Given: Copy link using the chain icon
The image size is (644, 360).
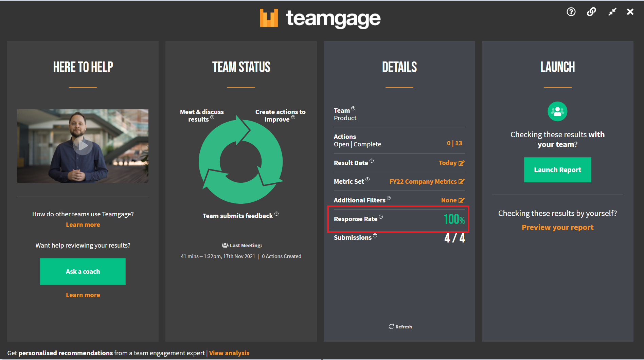Looking at the screenshot, I should [x=591, y=12].
